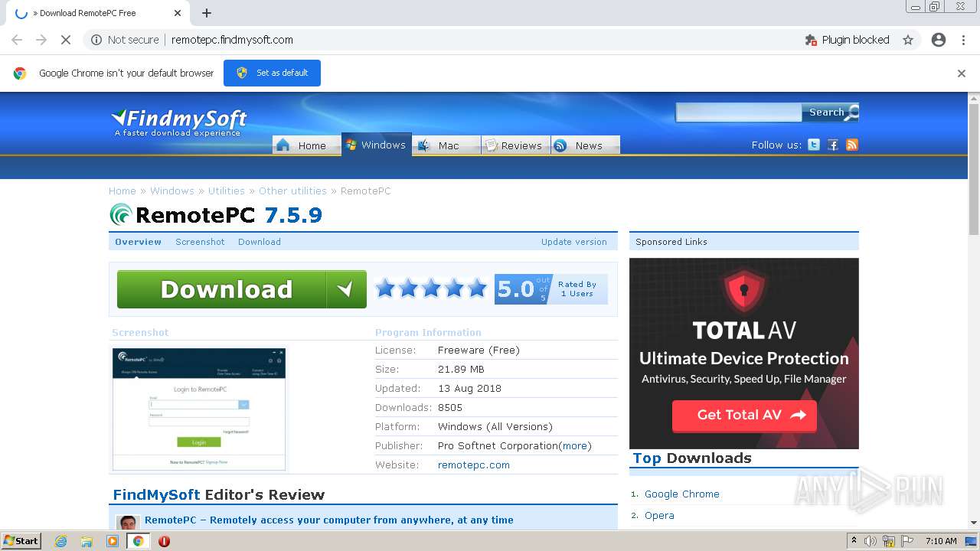Click the Home breadcrumb link
The height and width of the screenshot is (551, 980).
(122, 191)
